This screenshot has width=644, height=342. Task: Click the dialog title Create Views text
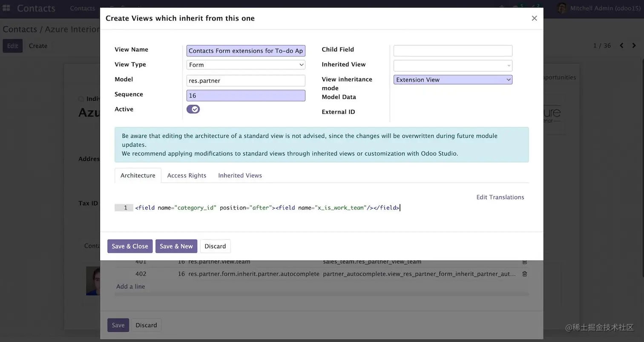click(x=180, y=18)
